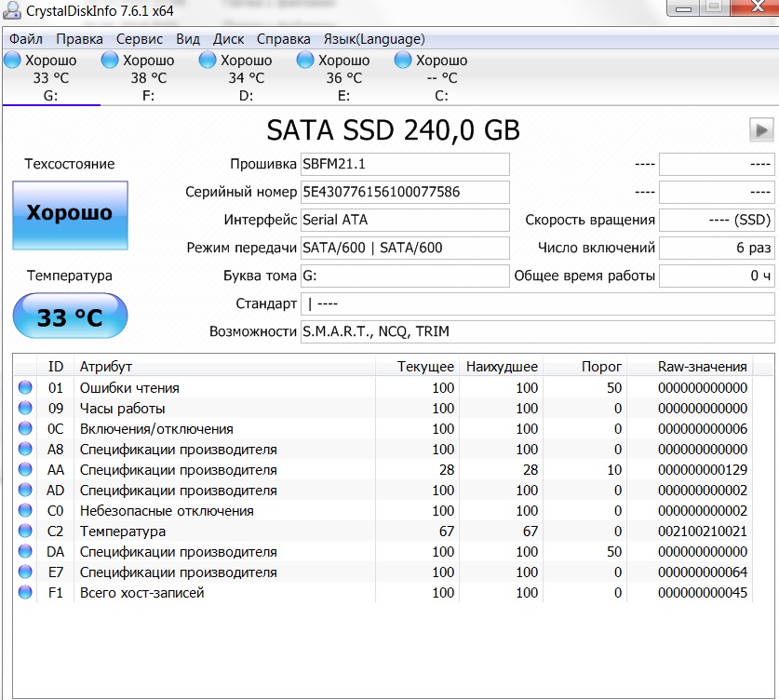Image resolution: width=779 pixels, height=700 pixels.
Task: Click the Скорость вращения field (SSD)
Action: pyautogui.click(x=717, y=220)
